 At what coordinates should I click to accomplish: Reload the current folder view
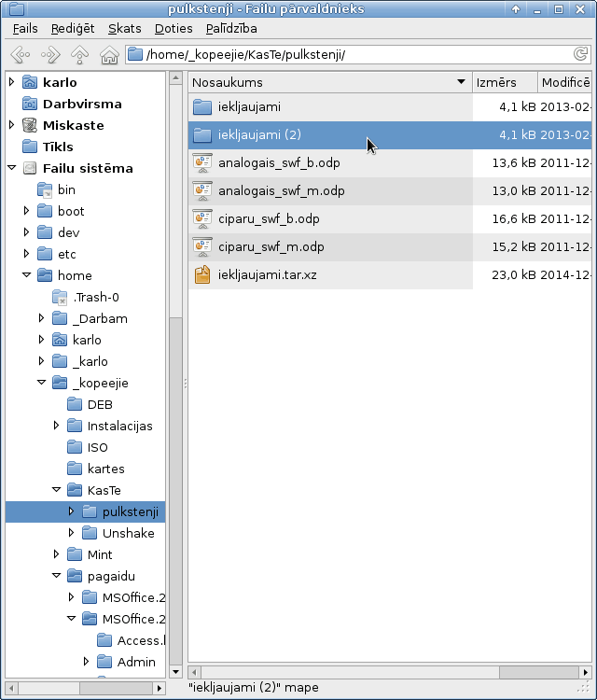[580, 54]
